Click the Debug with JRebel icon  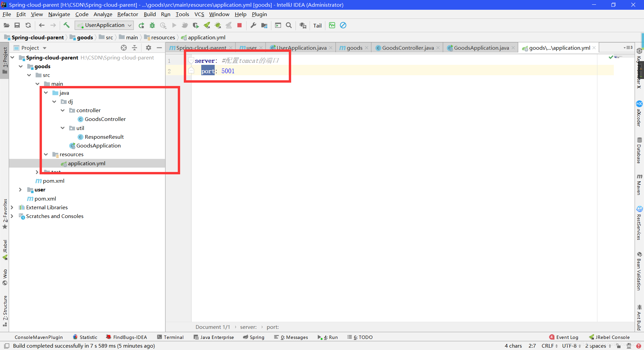coord(218,25)
